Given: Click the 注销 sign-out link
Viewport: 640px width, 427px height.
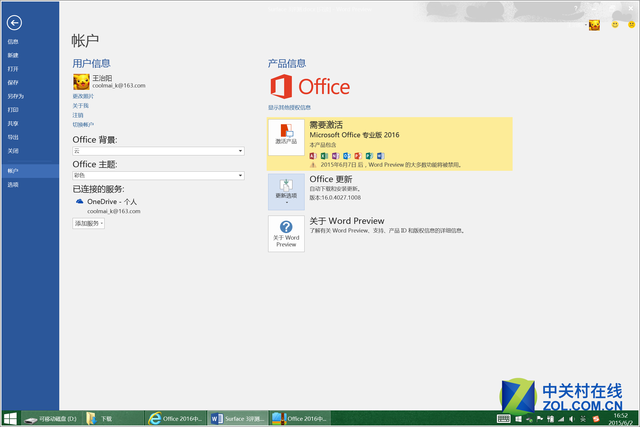Looking at the screenshot, I should tap(78, 115).
